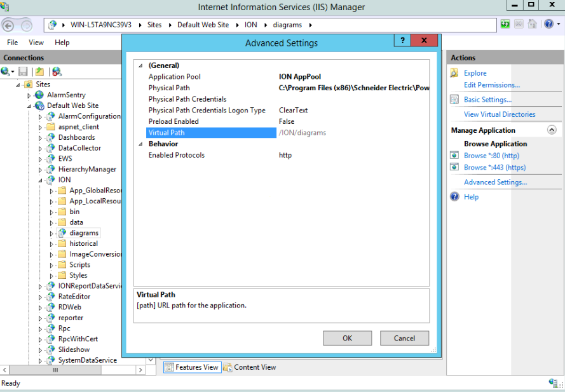Collapse the Manage Application section chevron

click(552, 130)
